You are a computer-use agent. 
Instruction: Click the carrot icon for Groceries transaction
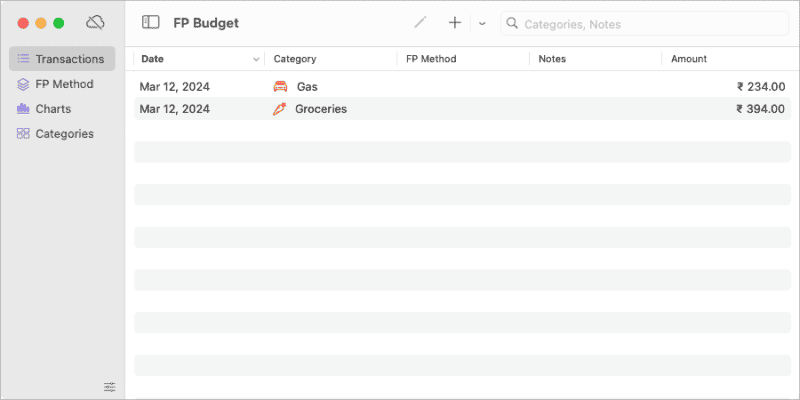tap(280, 109)
